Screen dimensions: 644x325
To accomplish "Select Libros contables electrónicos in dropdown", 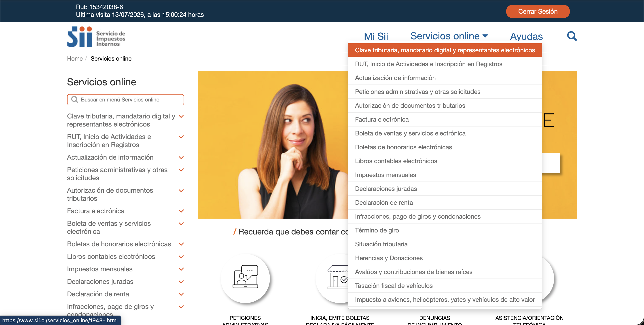I will (445, 161).
